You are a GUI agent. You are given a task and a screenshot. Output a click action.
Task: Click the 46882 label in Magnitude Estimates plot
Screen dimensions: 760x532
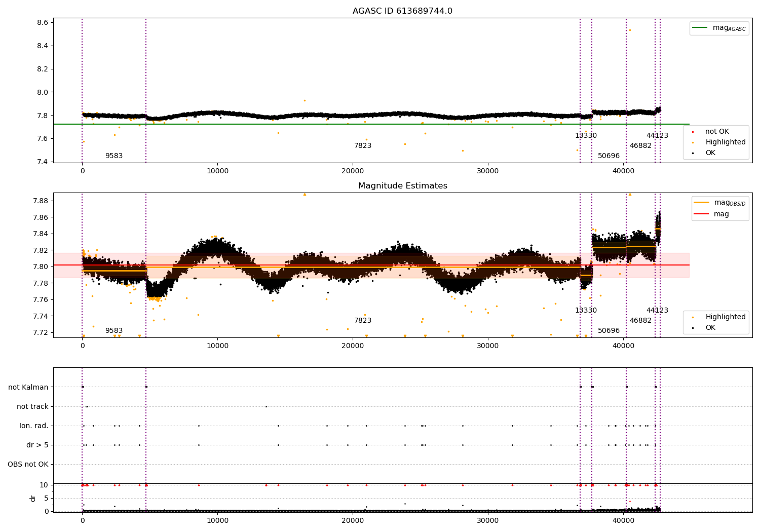click(640, 321)
